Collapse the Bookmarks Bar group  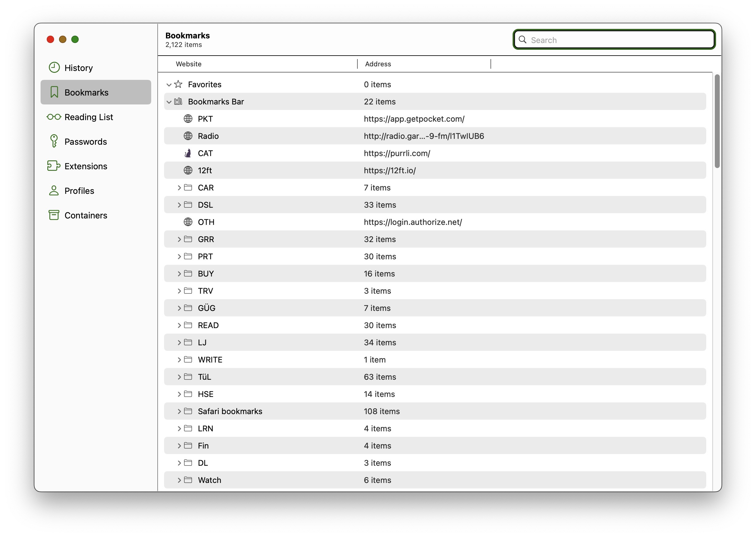(x=169, y=102)
